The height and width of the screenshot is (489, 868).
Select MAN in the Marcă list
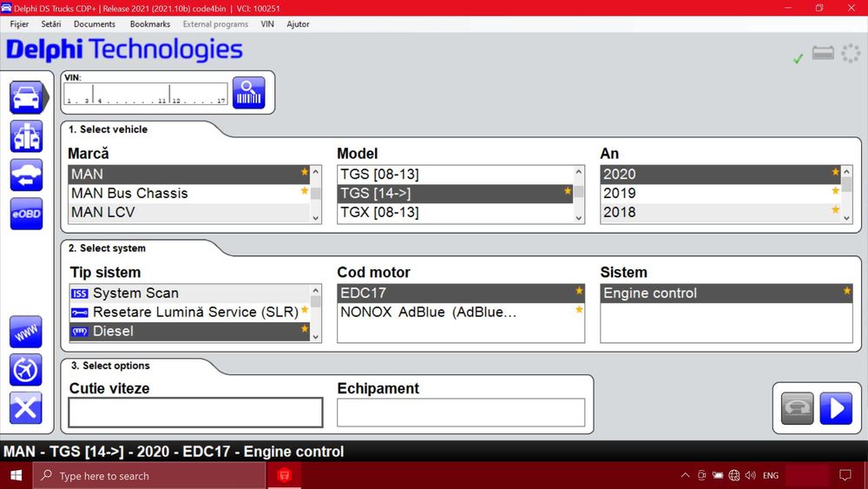point(188,175)
